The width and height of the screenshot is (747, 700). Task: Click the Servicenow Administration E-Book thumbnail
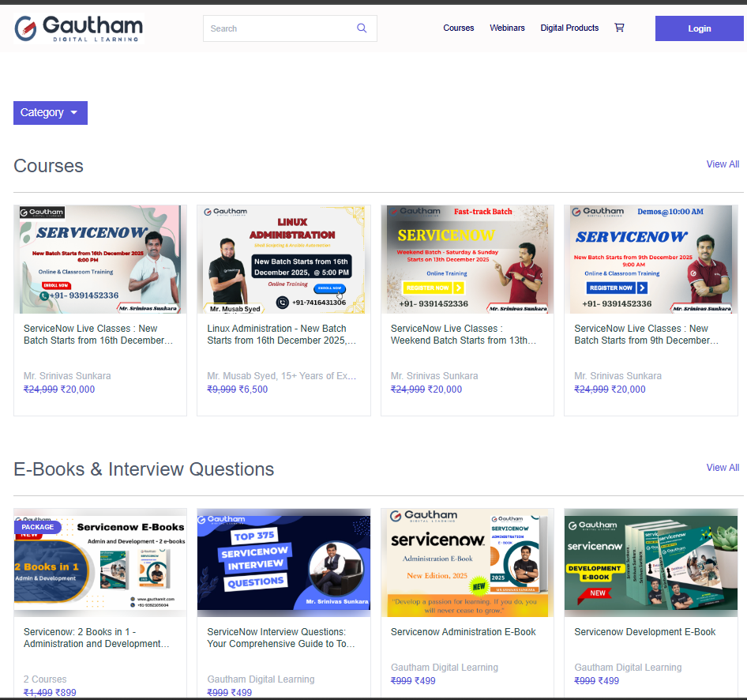(467, 563)
